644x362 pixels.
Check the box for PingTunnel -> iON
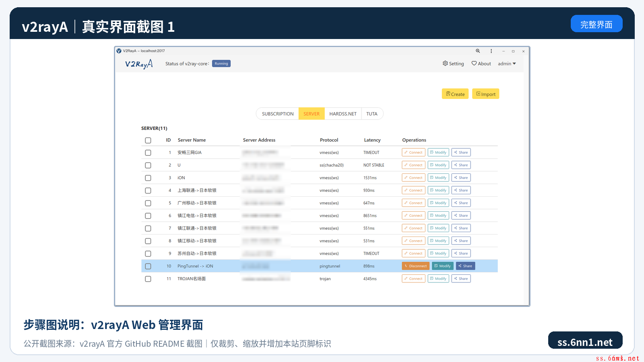coord(148,266)
